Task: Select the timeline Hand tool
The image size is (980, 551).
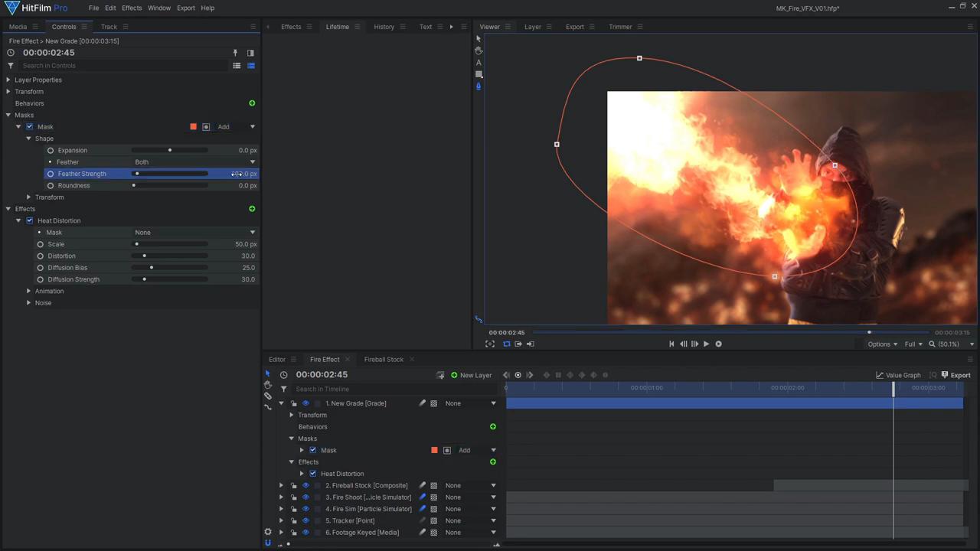Action: [268, 385]
